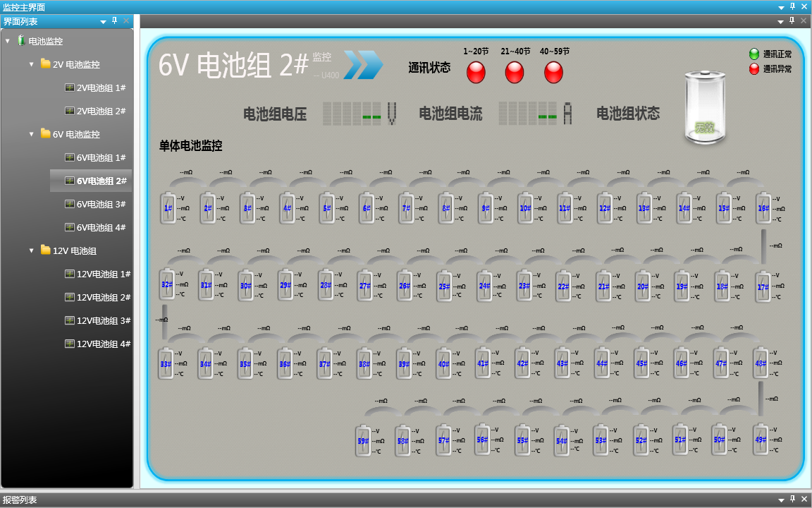Select battery cell 1# icon in 单体电池监控
The width and height of the screenshot is (812, 508).
[168, 207]
